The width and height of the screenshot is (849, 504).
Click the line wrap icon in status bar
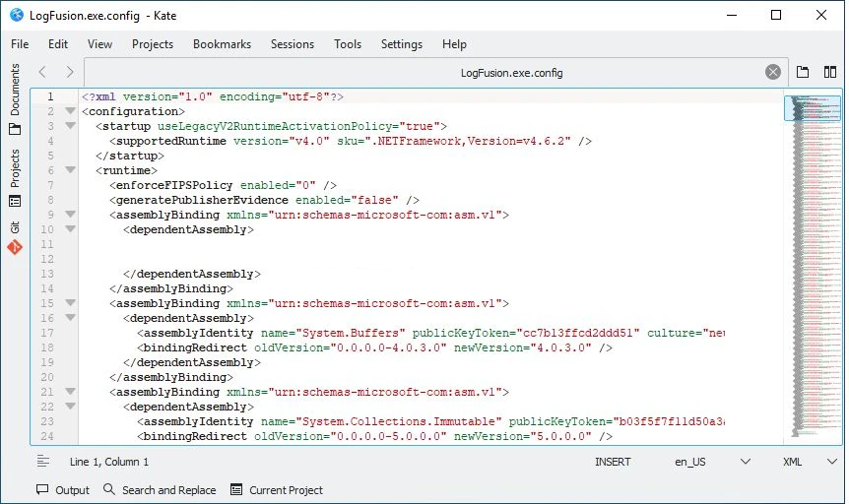tap(43, 462)
